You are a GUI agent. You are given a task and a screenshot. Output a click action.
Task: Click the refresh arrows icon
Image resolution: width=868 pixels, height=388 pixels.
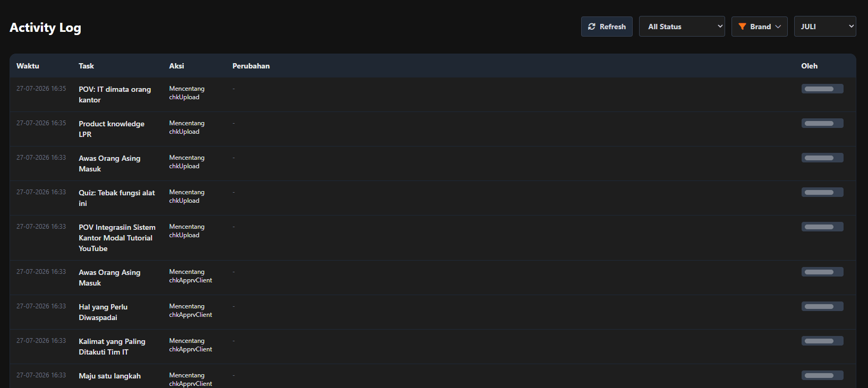point(592,27)
